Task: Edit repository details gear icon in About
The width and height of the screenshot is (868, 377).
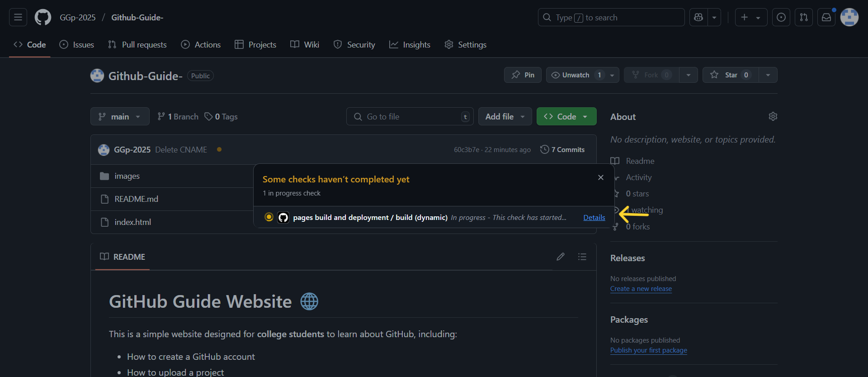Action: 773,116
